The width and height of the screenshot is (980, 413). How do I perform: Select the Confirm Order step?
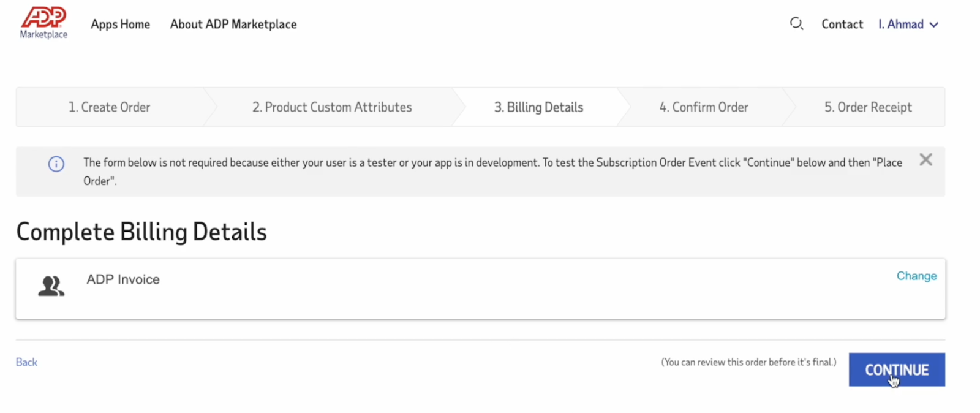tap(704, 107)
